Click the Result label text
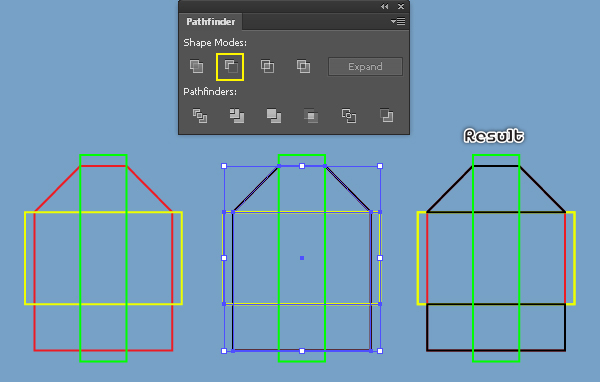The image size is (600, 382). (x=494, y=136)
